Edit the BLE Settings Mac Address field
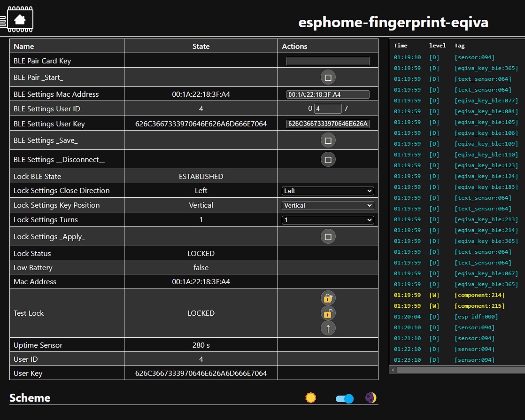Screen dimensions: 525x420 [x=328, y=94]
